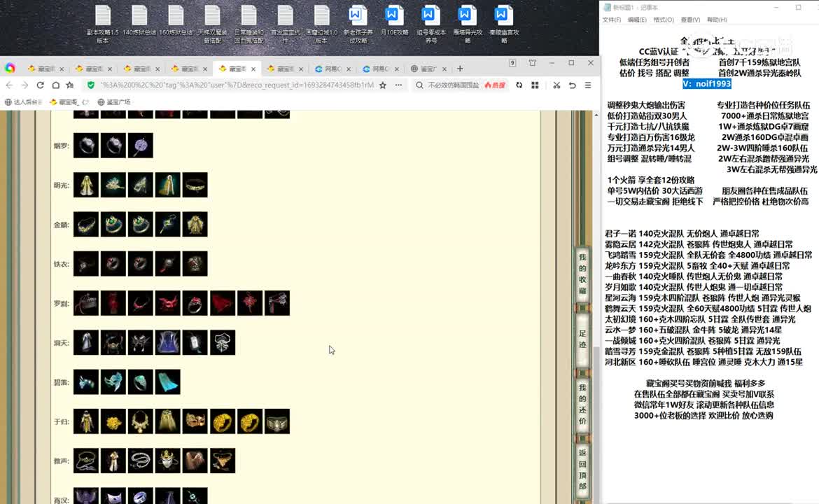Open Notepad 查看(V) menu

pos(690,20)
